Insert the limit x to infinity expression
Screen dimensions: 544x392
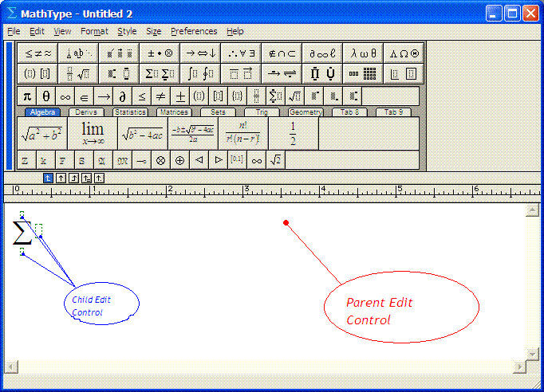93,133
